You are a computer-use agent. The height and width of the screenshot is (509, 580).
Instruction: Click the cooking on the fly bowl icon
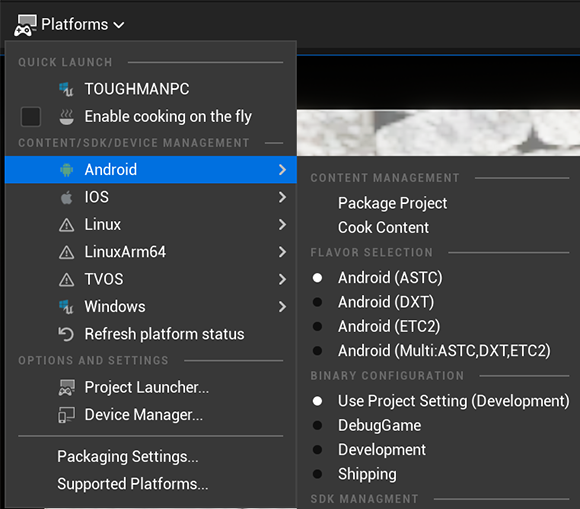[x=67, y=117]
